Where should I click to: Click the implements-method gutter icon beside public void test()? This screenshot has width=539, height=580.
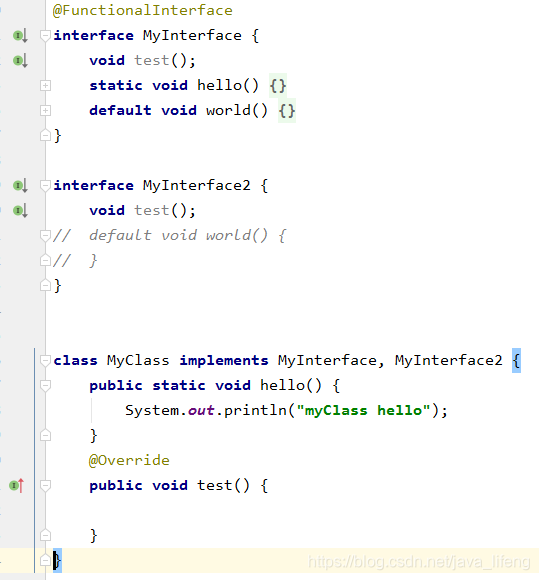click(x=17, y=485)
